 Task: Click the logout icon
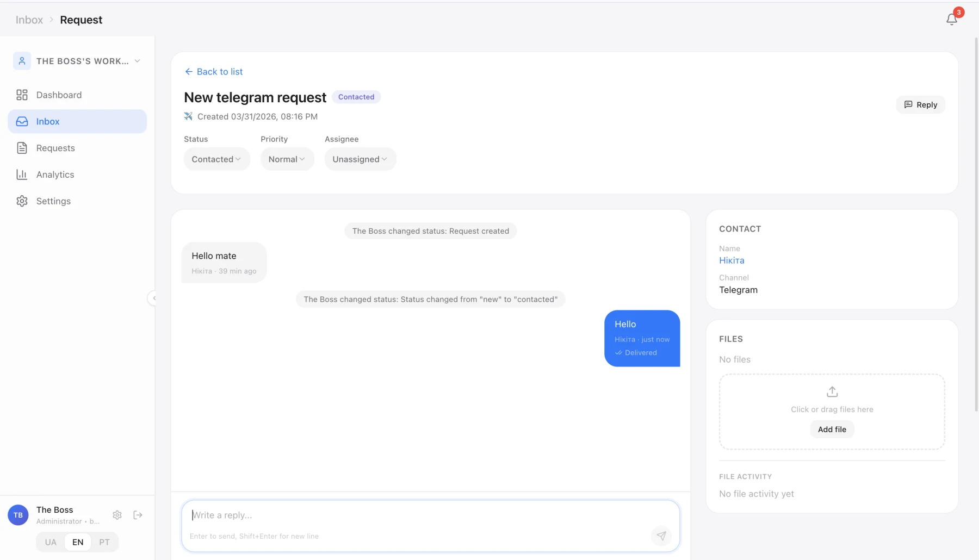tap(138, 515)
